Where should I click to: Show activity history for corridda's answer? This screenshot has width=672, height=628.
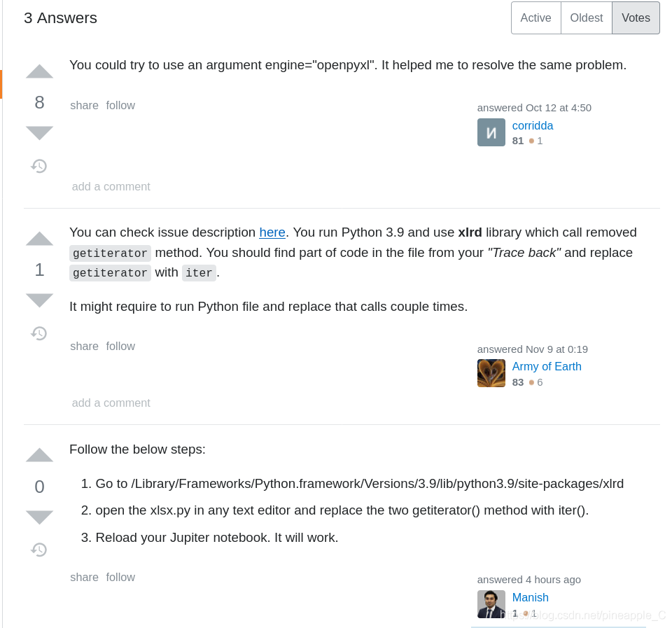pyautogui.click(x=39, y=166)
